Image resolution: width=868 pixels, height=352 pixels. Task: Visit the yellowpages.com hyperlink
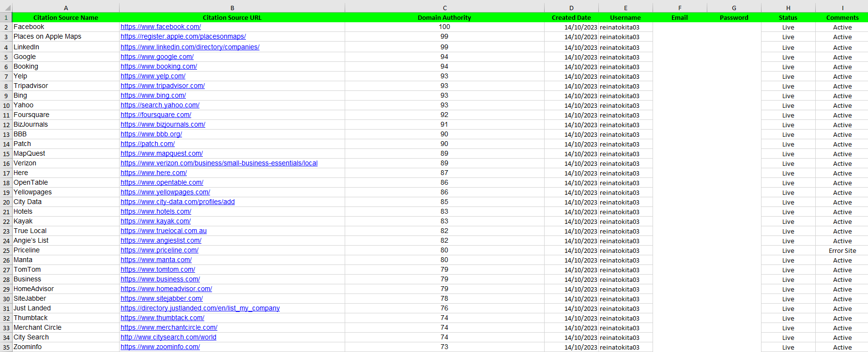pos(165,192)
